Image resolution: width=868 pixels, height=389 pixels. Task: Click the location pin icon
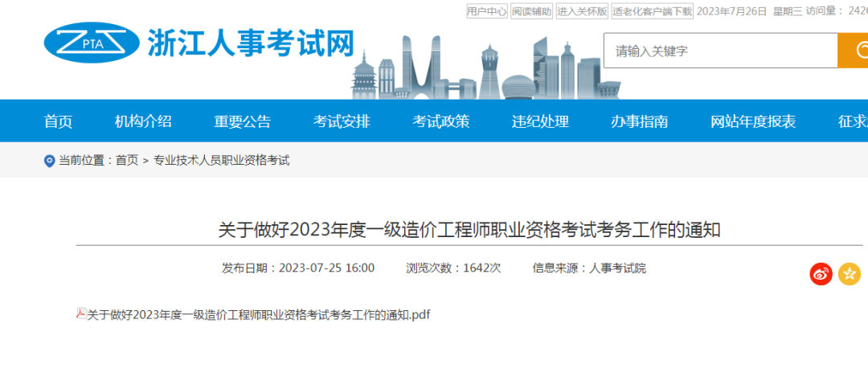[x=49, y=161]
